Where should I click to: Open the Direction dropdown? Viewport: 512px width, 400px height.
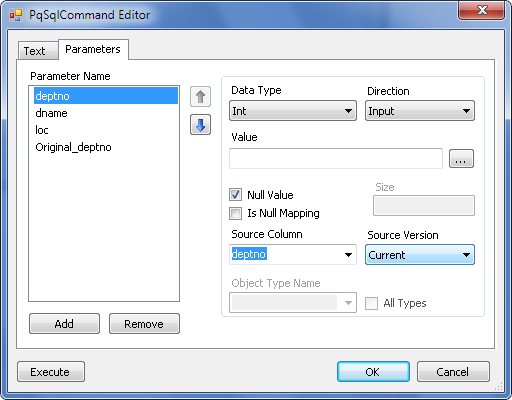420,111
